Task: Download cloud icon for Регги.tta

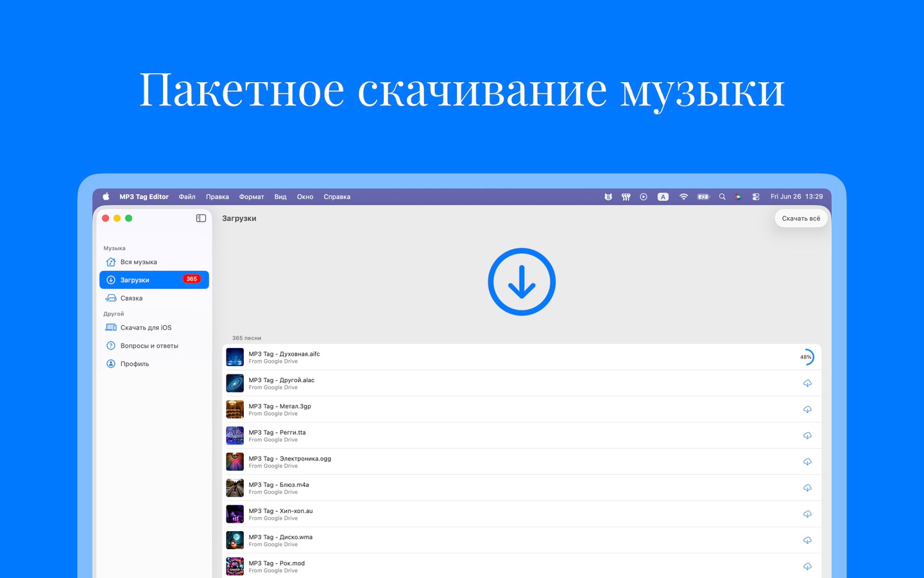Action: pyautogui.click(x=807, y=436)
